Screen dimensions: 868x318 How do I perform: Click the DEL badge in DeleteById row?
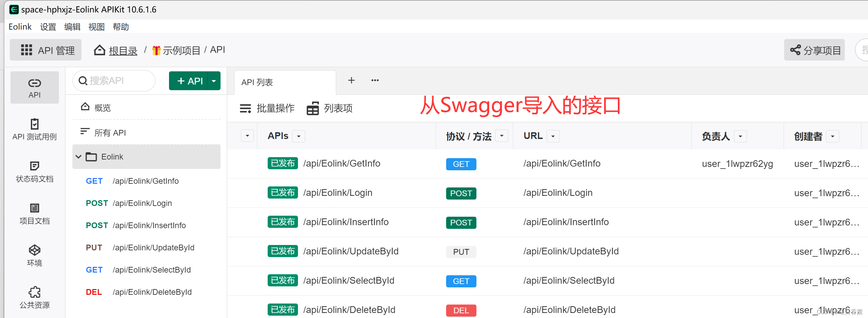[461, 311]
